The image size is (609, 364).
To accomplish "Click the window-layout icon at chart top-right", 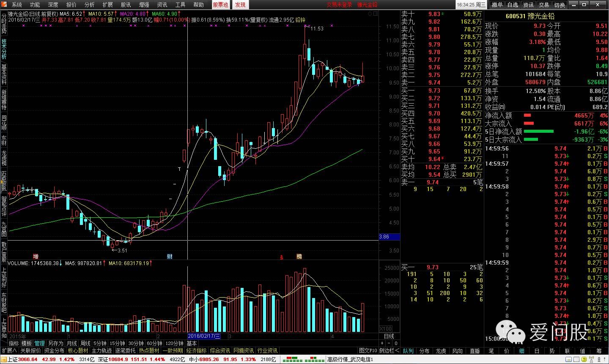I will (x=375, y=14).
